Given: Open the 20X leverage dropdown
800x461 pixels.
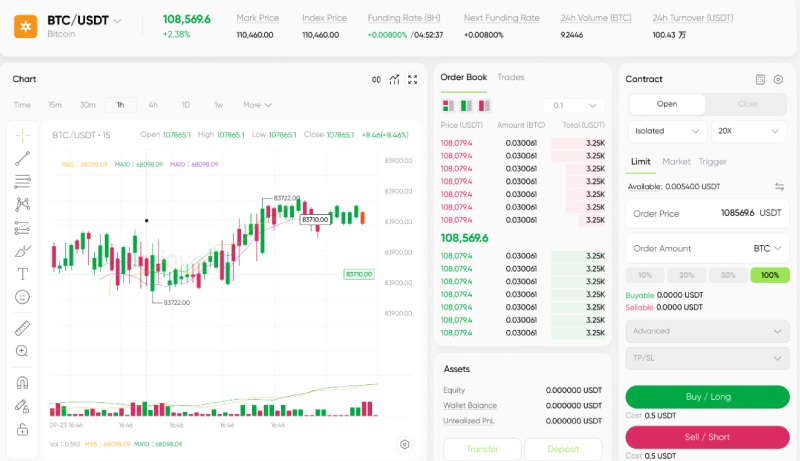Looking at the screenshot, I should click(749, 131).
